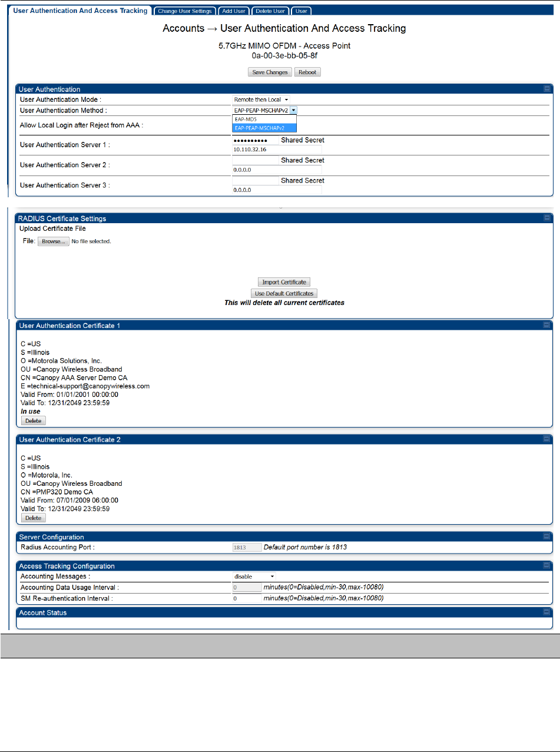This screenshot has width=560, height=752.
Task: Click 'O =Motorola Solutions, Inc.' line
Action: 61,360
